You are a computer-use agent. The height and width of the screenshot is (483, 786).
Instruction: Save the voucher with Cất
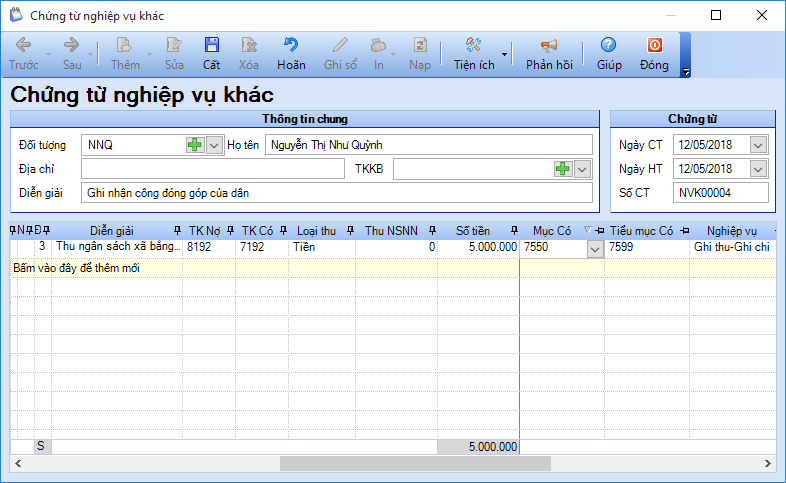point(212,54)
